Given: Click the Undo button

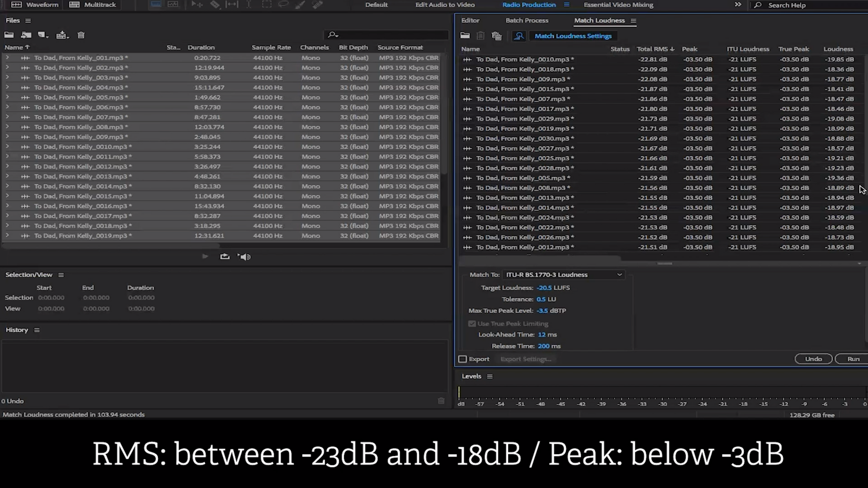Looking at the screenshot, I should click(x=813, y=359).
